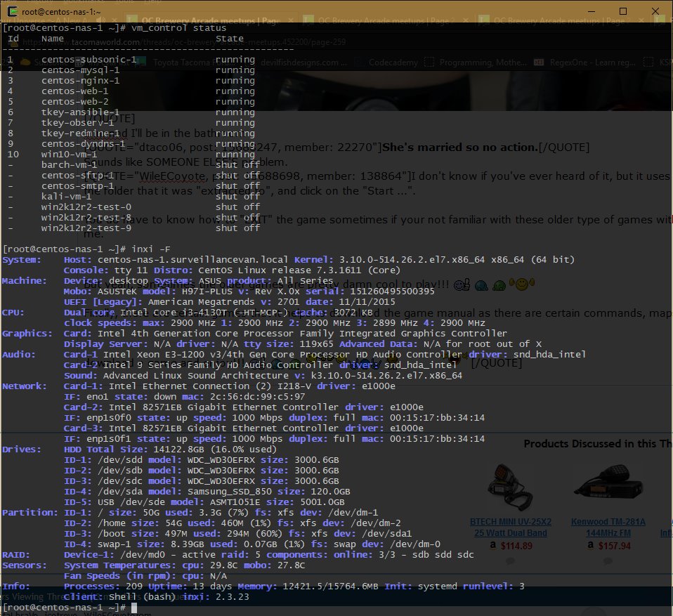This screenshot has height=616, width=673.
Task: Click the $157.94 price under Kenwood
Action: click(614, 546)
